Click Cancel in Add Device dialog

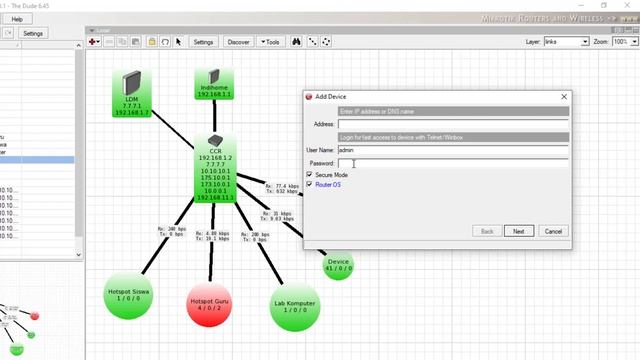[553, 231]
